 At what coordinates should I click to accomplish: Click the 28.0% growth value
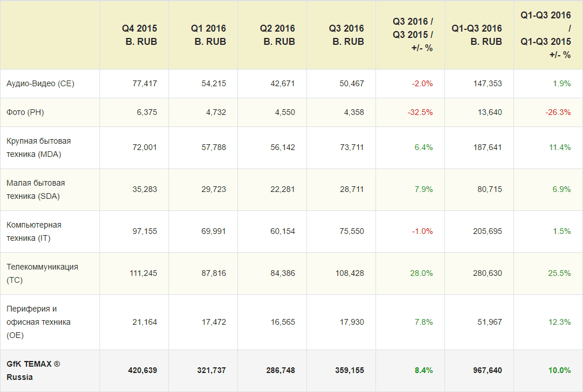[x=423, y=273]
